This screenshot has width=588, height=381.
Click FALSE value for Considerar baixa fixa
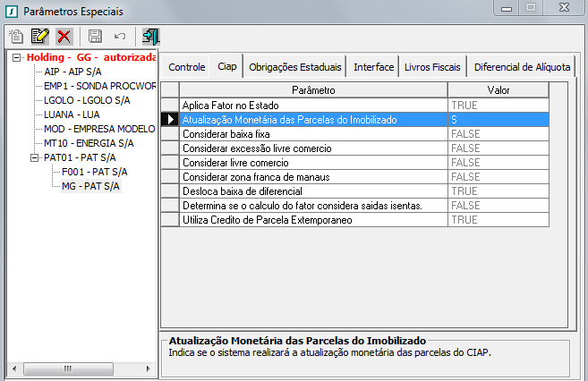point(499,134)
